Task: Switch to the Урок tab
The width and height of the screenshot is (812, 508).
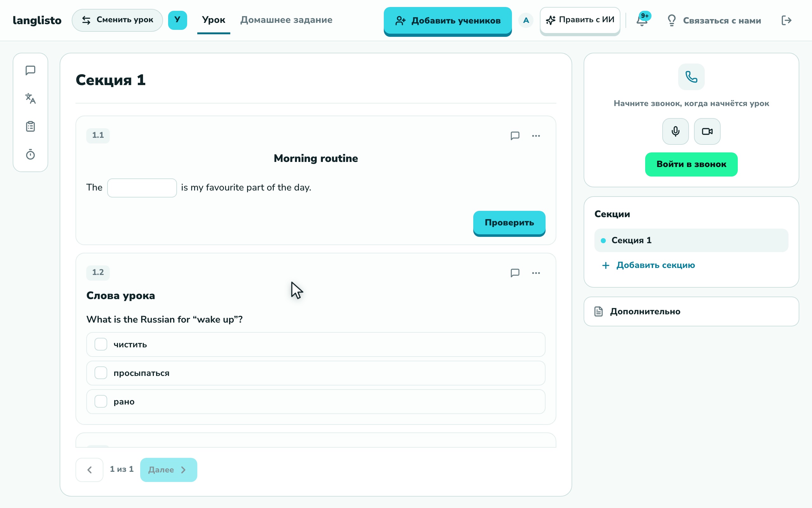Action: pos(214,20)
